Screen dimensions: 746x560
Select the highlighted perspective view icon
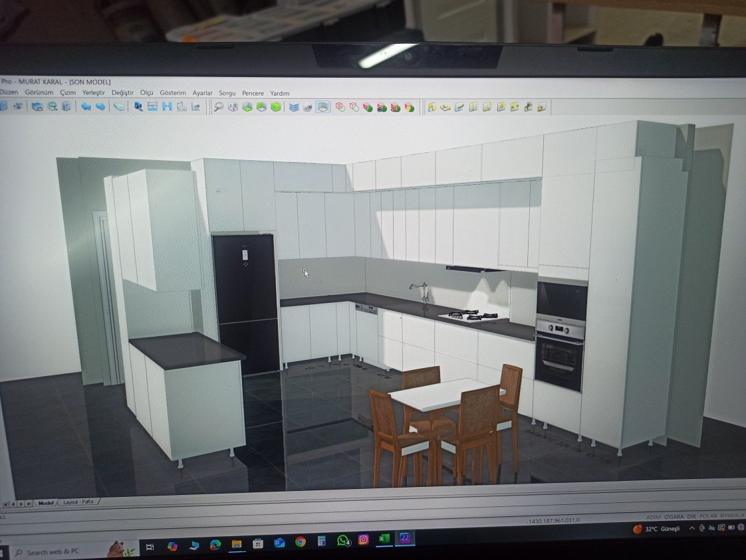click(x=322, y=107)
